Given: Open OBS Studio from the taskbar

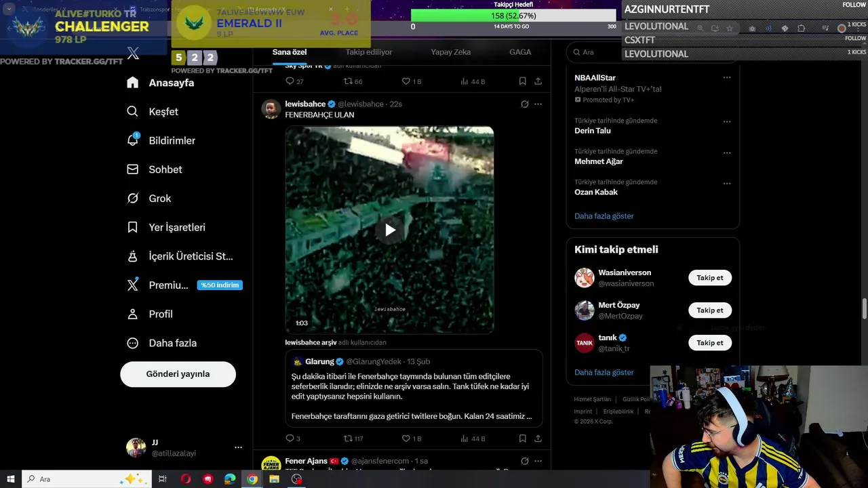Looking at the screenshot, I should pos(296,479).
